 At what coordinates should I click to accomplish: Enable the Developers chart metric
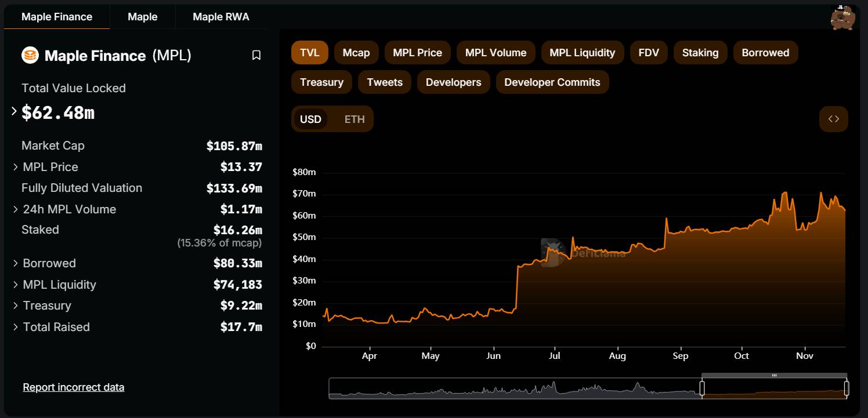454,82
